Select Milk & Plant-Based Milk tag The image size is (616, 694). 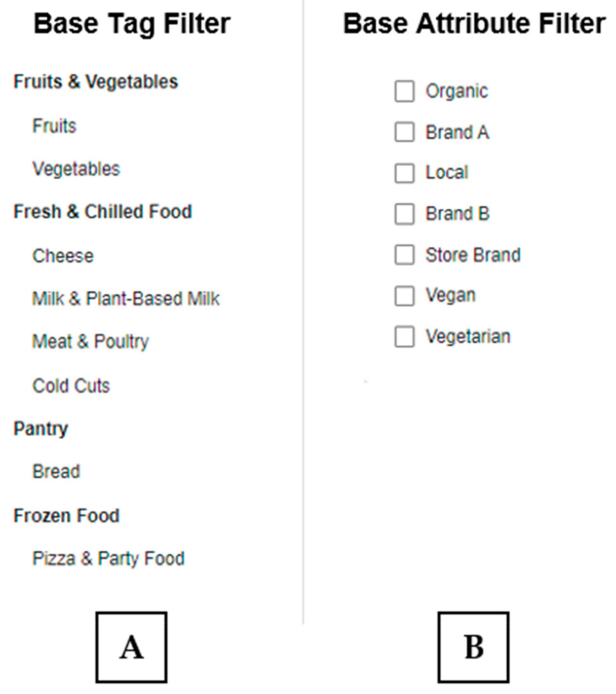click(126, 299)
